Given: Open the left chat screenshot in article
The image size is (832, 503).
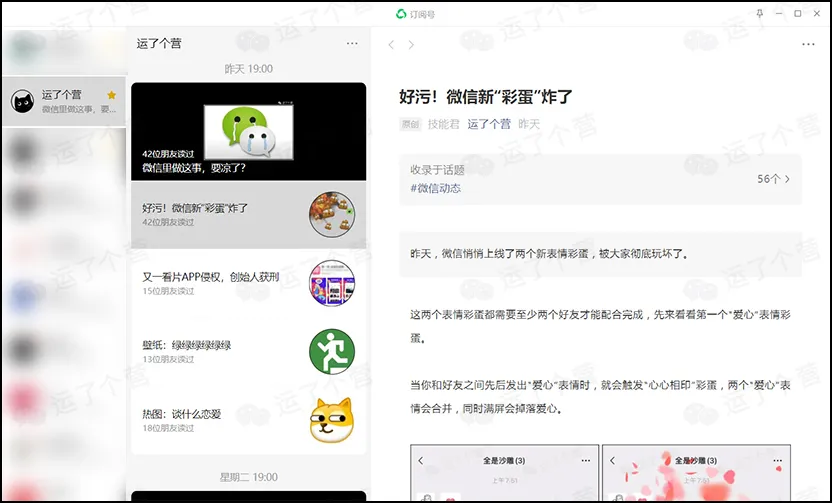Looking at the screenshot, I should coord(505,473).
